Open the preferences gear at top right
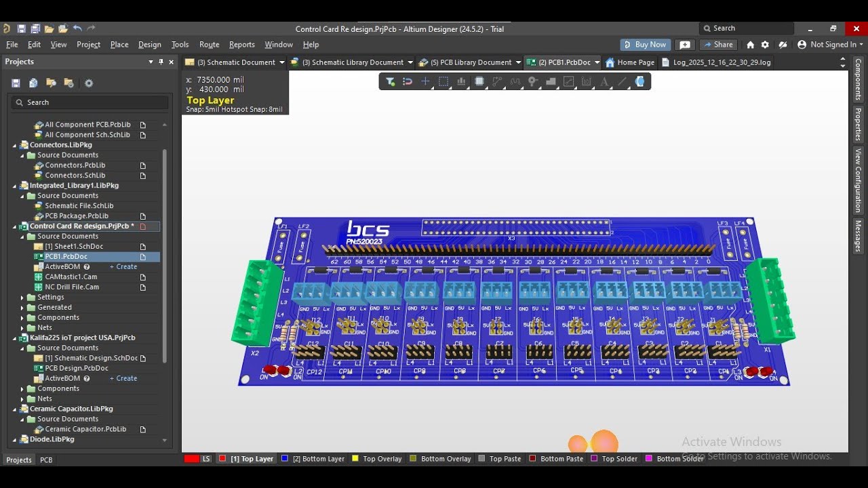 click(x=765, y=45)
